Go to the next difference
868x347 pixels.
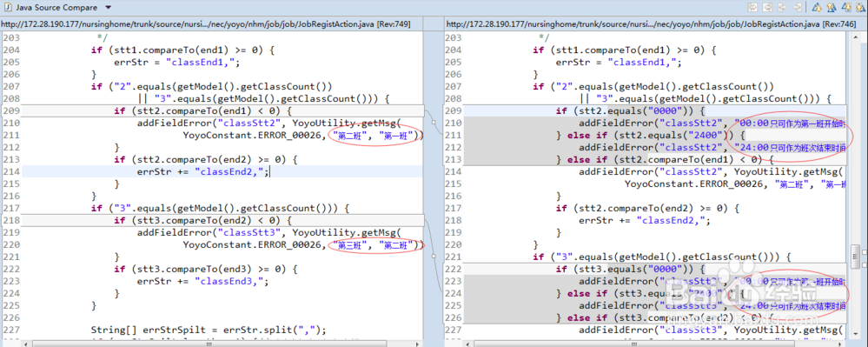click(817, 7)
